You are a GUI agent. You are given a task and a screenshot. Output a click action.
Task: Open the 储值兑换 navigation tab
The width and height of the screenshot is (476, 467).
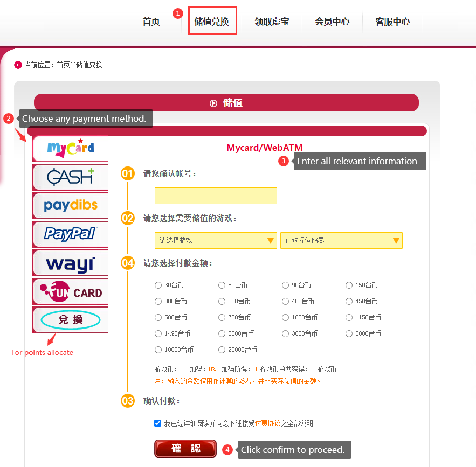coord(212,22)
